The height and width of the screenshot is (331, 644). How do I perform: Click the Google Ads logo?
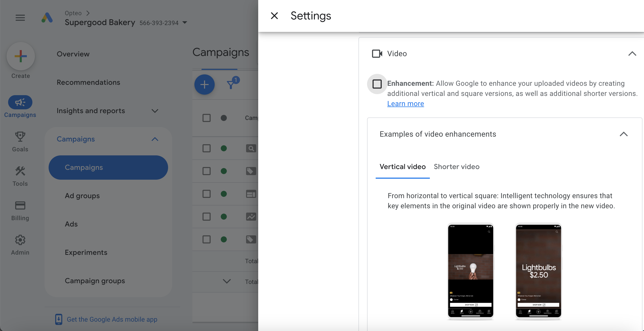47,18
